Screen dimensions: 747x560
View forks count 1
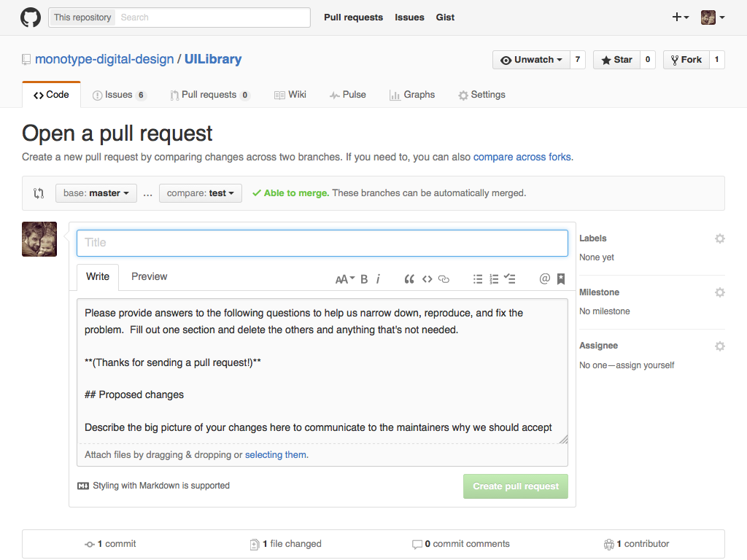[x=717, y=60]
